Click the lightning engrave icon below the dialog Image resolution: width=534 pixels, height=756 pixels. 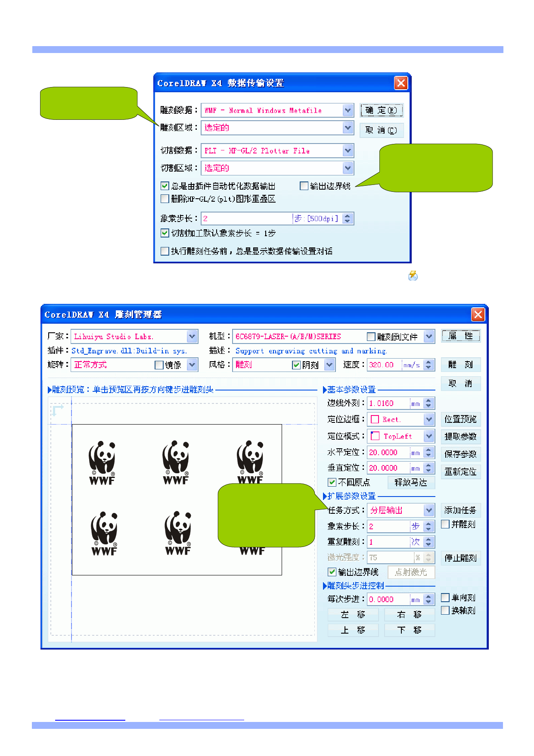(x=413, y=275)
